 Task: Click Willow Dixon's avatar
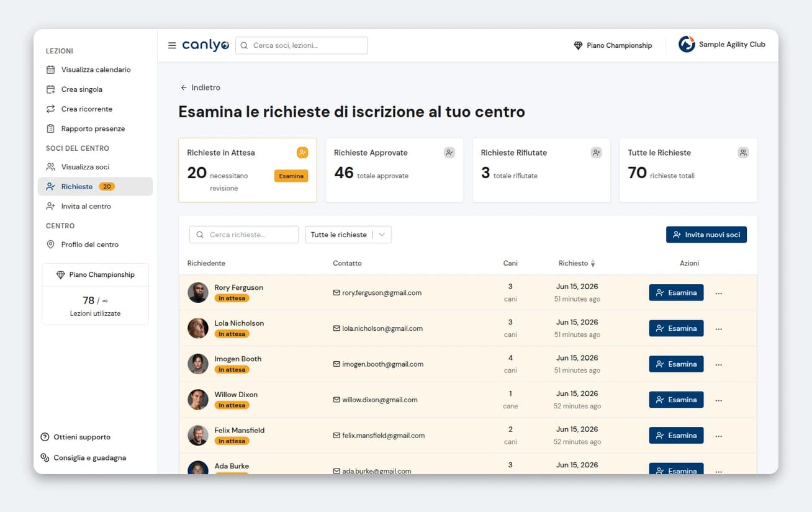198,400
